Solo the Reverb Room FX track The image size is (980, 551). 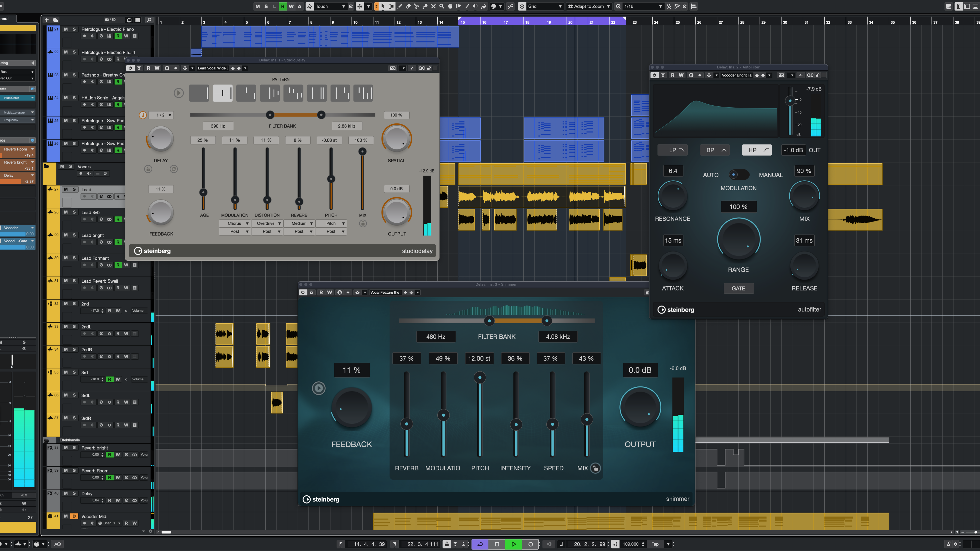(74, 470)
